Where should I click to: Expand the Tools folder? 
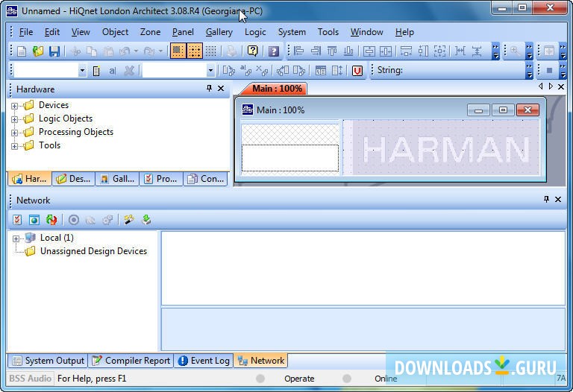coord(14,146)
